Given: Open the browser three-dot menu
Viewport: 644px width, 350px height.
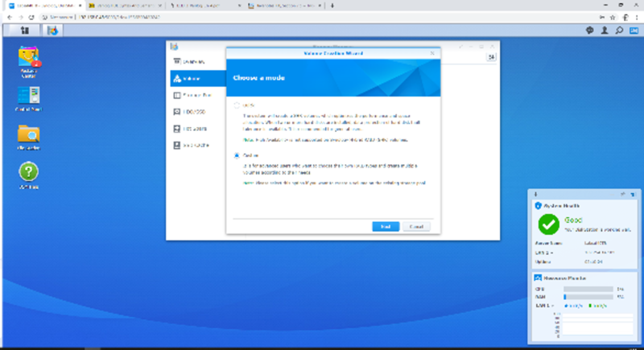Looking at the screenshot, I should point(637,17).
